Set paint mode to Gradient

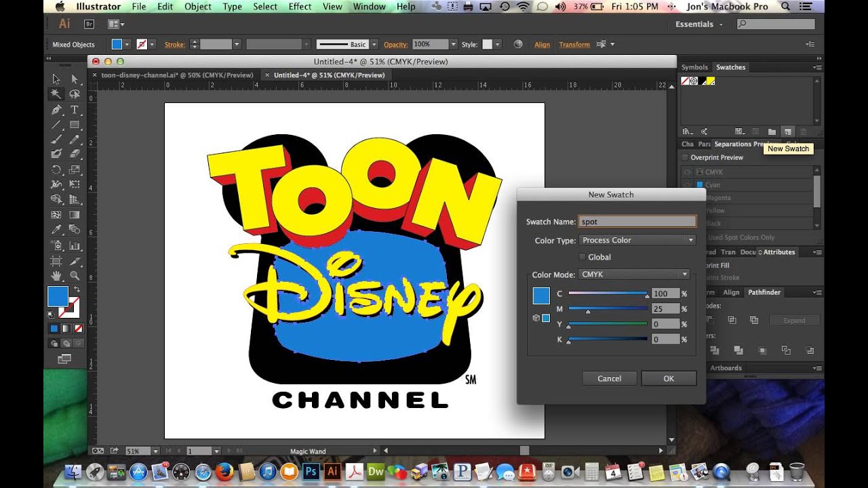[66, 329]
